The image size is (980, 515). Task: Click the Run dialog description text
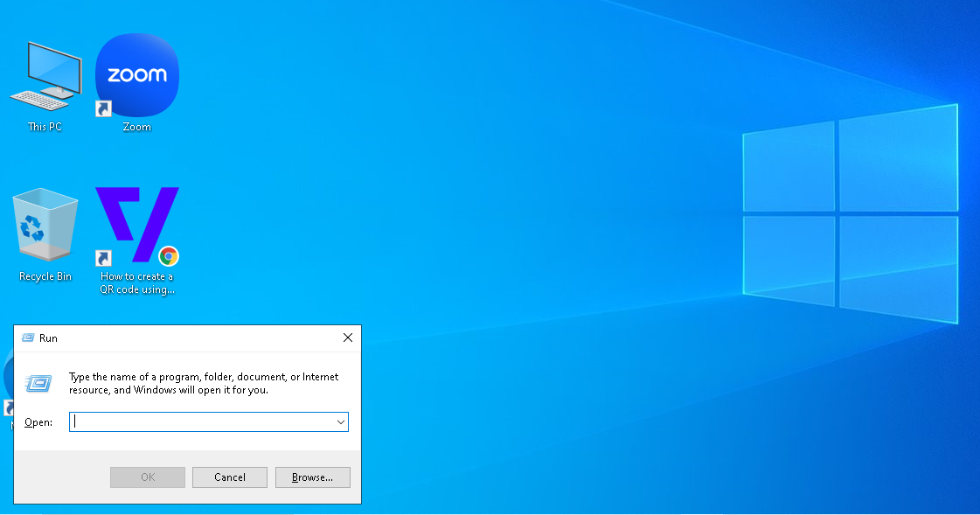[x=203, y=383]
